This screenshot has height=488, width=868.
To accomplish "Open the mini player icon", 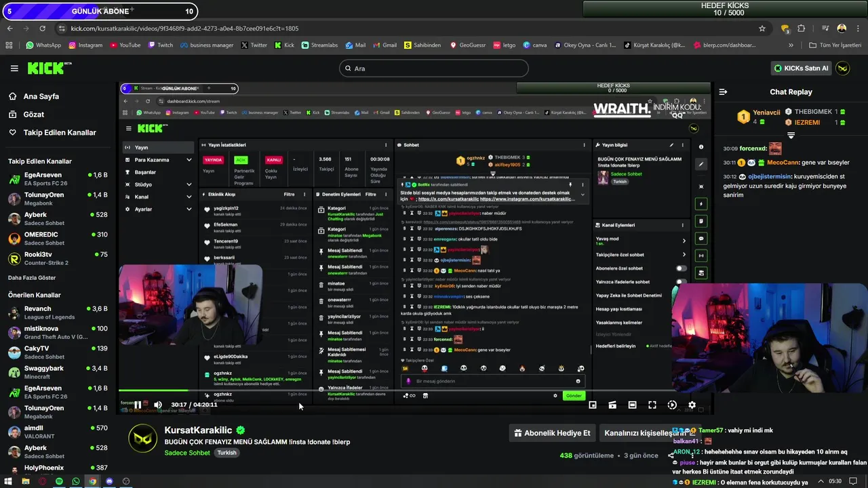I will (592, 405).
